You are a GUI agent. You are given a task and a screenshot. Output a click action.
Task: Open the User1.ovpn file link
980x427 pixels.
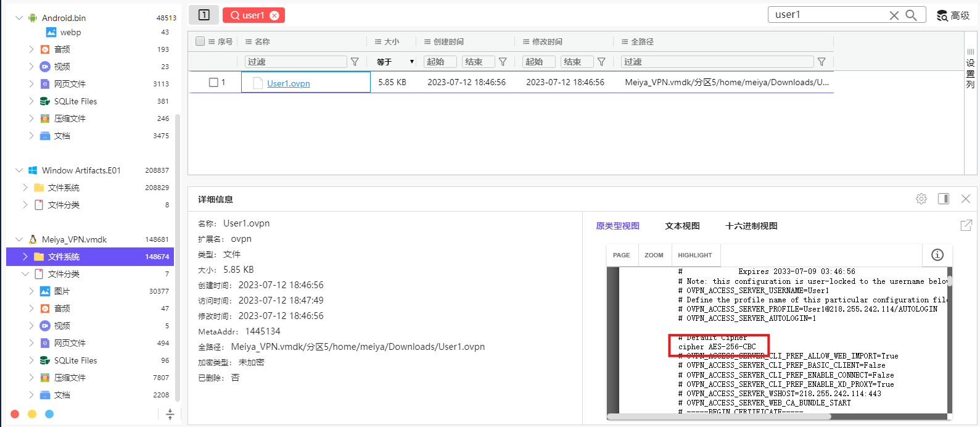point(288,83)
